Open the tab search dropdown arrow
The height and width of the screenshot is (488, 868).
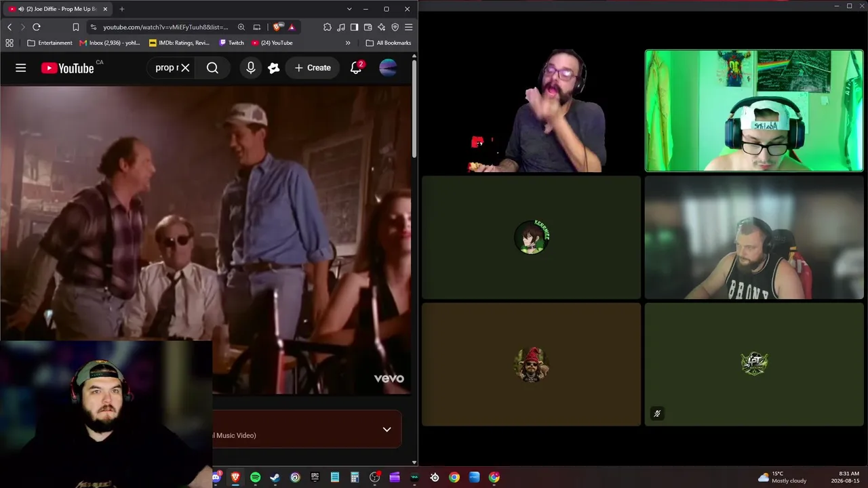[x=349, y=9]
